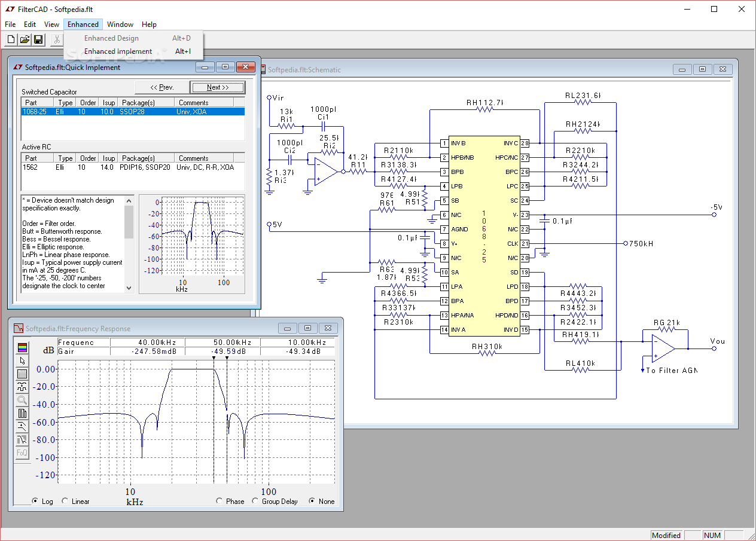Viewport: 756px width, 541px height.
Task: Click the << Prev. button in Quick Implement
Action: click(162, 87)
